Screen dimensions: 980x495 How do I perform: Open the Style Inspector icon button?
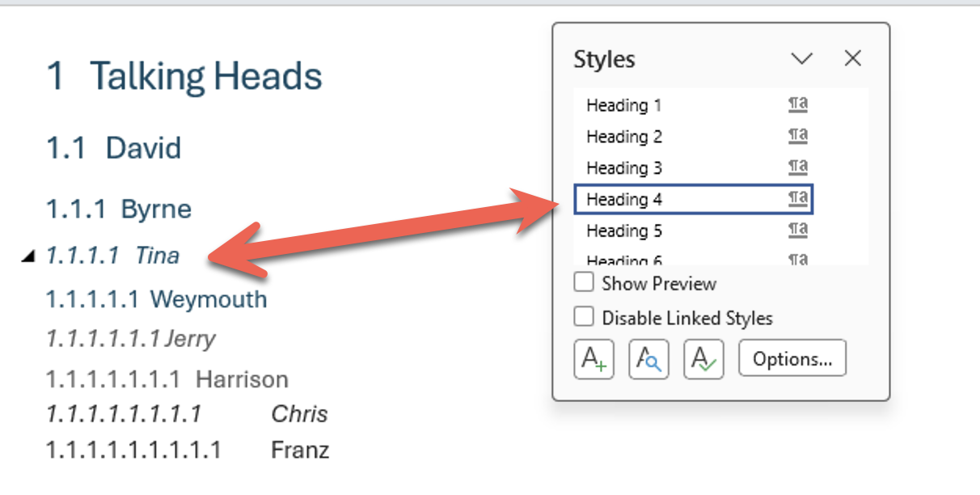(648, 359)
